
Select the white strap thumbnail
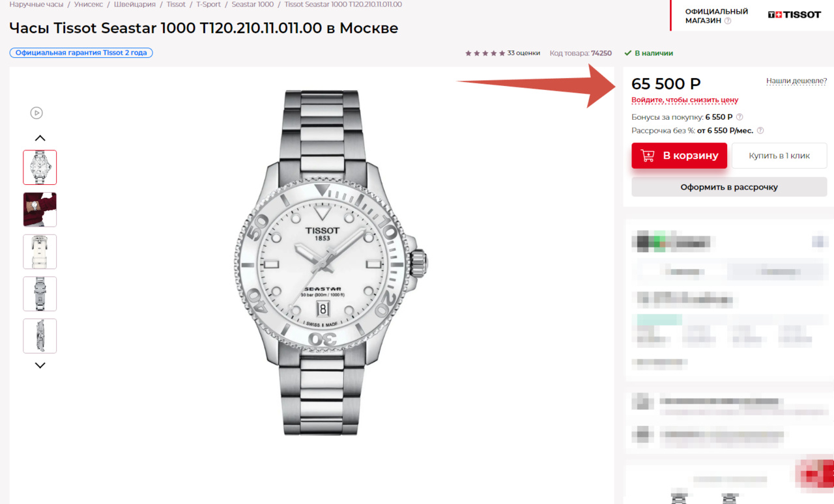[40, 251]
